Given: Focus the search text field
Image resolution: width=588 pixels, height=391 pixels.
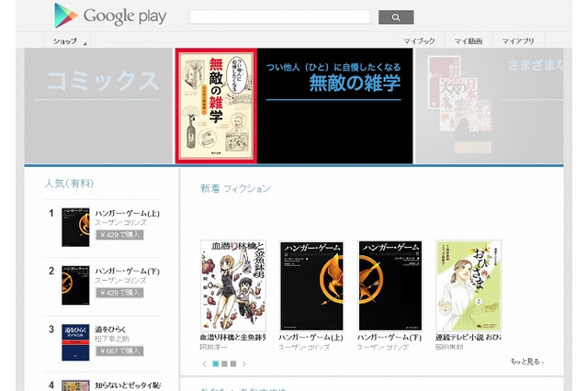Looking at the screenshot, I should [279, 17].
